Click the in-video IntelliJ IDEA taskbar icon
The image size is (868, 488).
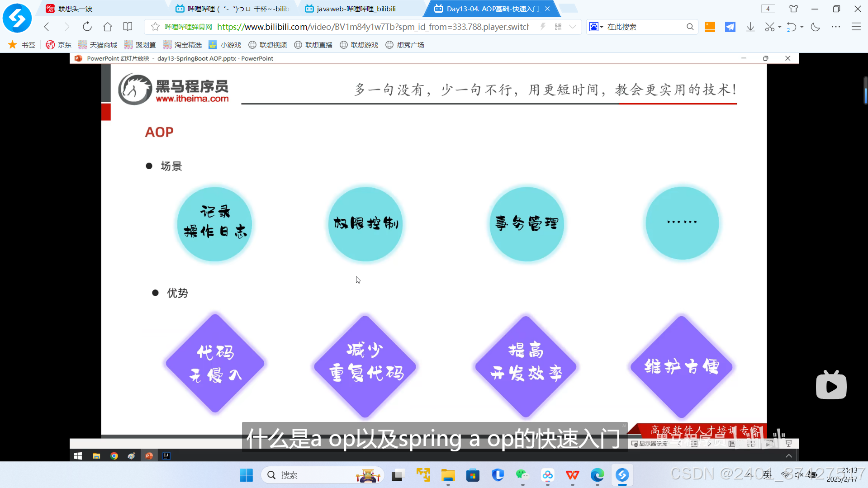click(x=166, y=456)
